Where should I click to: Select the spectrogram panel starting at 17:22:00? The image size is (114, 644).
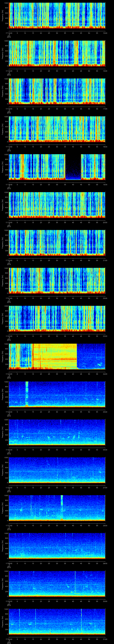tap(57, 318)
